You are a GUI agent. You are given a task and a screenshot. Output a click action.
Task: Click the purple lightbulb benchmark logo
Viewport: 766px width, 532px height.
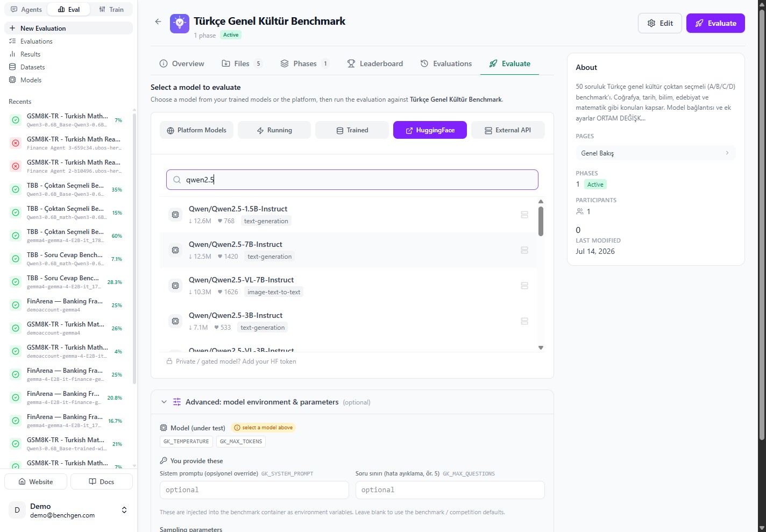[x=180, y=24]
